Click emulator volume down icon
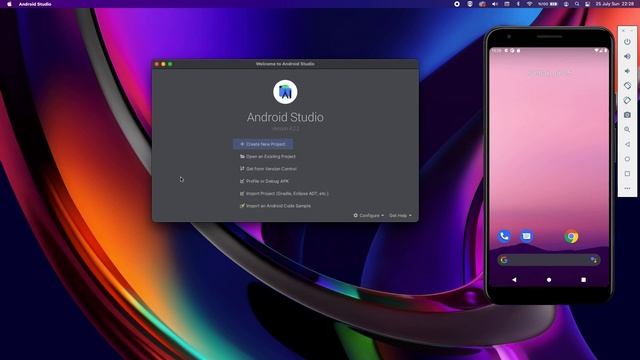640x360 pixels. point(627,71)
